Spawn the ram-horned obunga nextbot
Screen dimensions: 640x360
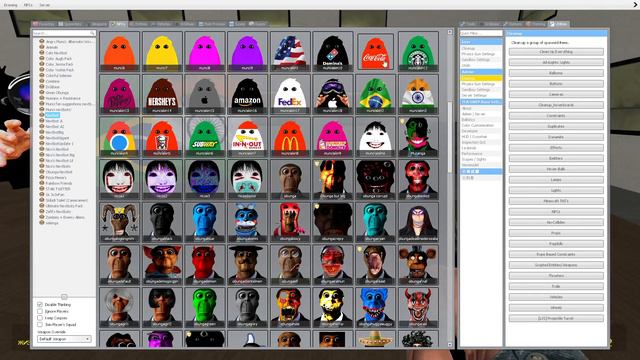click(x=119, y=222)
